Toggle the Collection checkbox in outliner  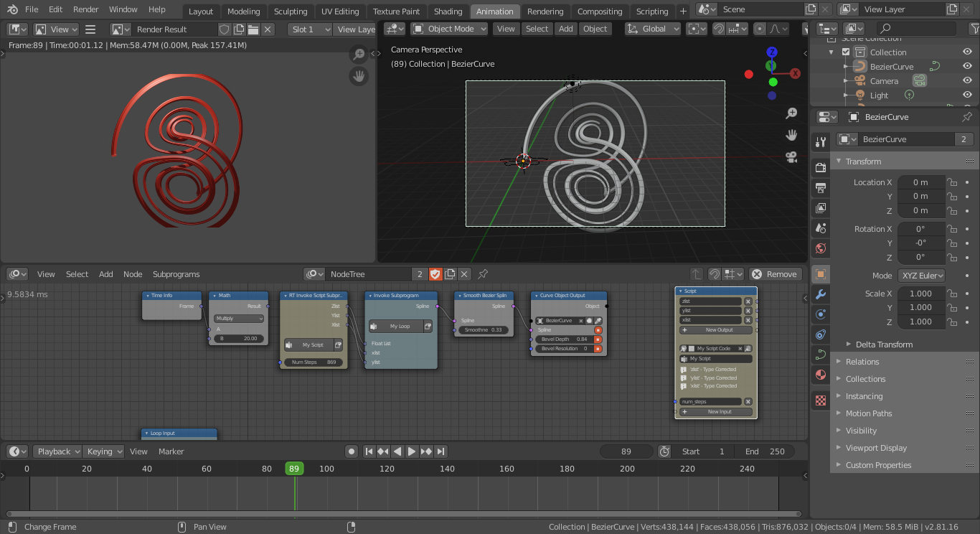click(x=846, y=52)
